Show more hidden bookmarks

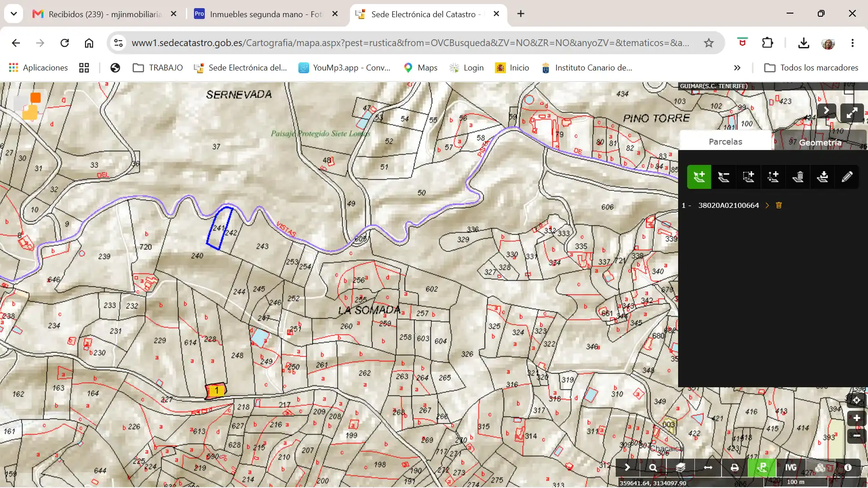coord(737,68)
